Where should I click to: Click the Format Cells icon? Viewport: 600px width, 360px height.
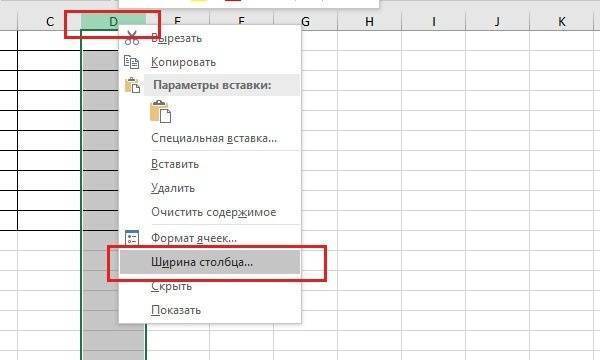(132, 238)
